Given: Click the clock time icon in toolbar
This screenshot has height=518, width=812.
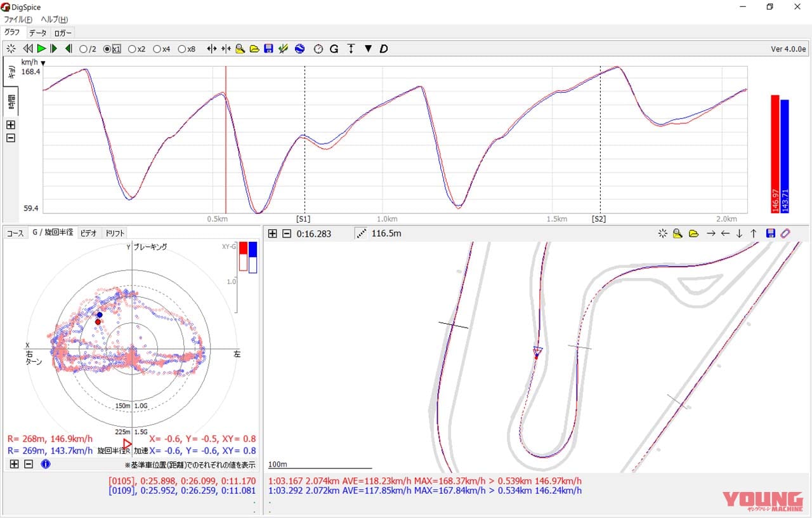Looking at the screenshot, I should tap(318, 49).
